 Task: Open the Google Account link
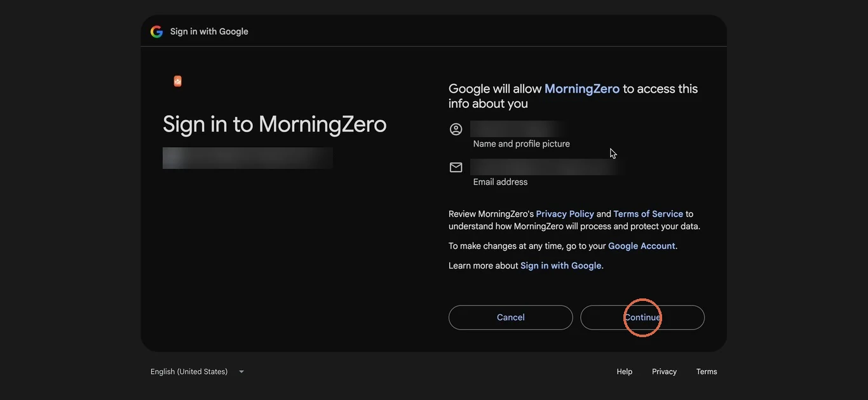pyautogui.click(x=642, y=246)
